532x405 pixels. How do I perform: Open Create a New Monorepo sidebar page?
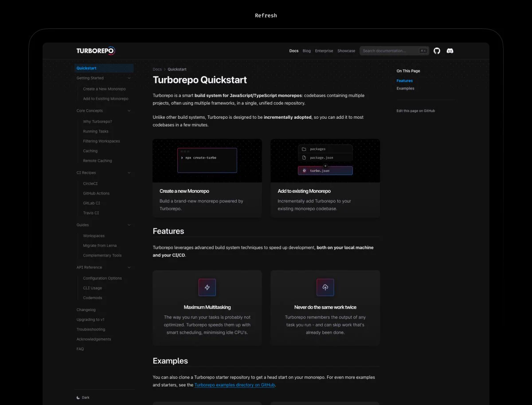(x=104, y=89)
